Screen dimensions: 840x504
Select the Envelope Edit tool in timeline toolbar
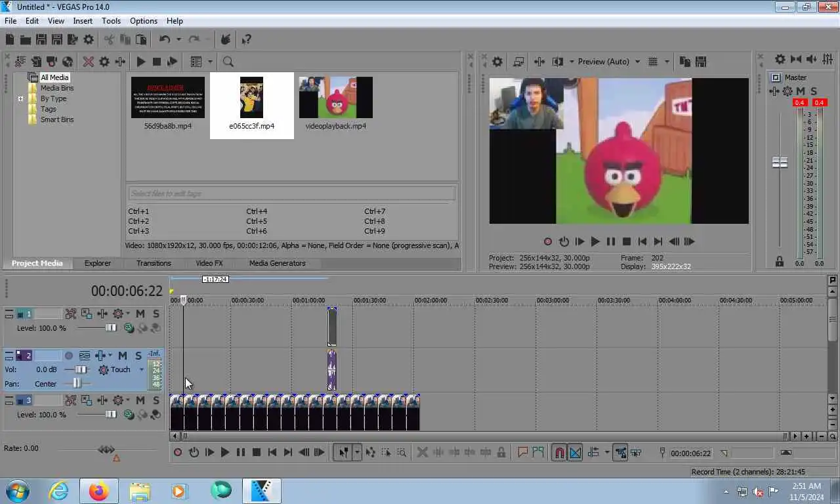point(370,452)
